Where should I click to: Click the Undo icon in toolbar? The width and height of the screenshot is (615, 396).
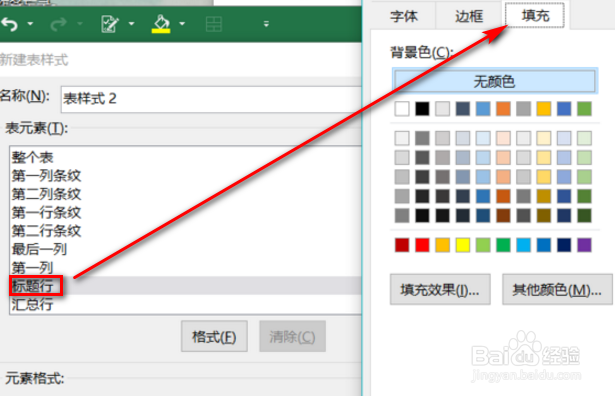tap(10, 24)
